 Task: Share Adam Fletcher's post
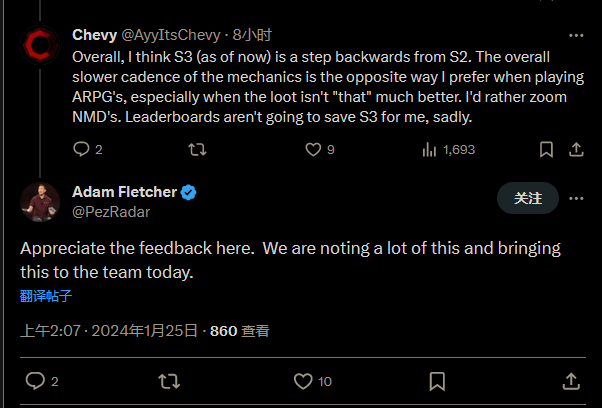tap(571, 381)
